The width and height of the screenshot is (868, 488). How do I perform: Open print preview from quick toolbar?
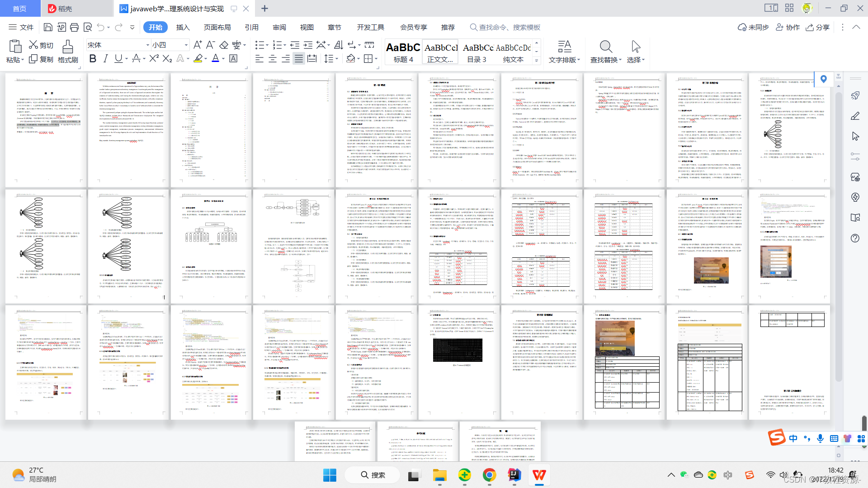(x=88, y=28)
